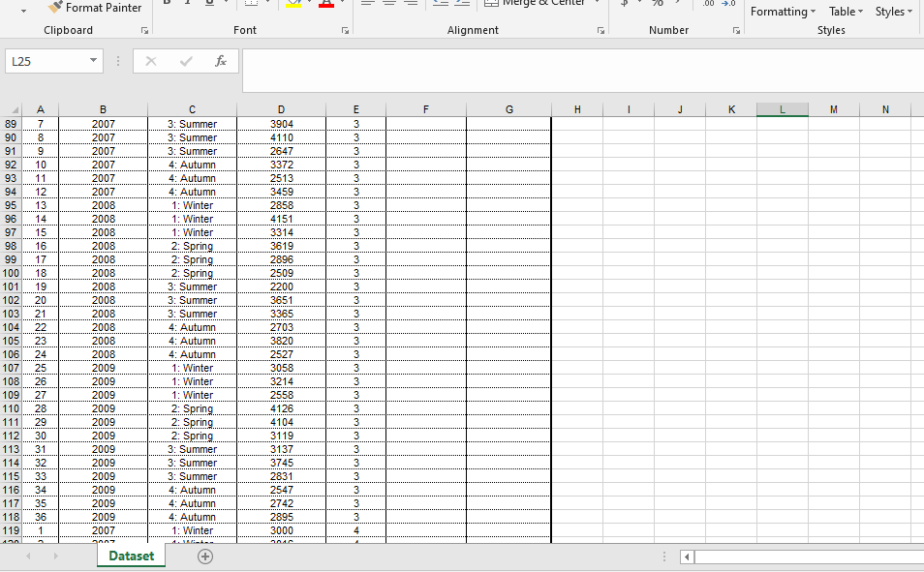This screenshot has width=924, height=572.
Task: Apply Accounting Number Format with dollar sign
Action: pos(623,2)
